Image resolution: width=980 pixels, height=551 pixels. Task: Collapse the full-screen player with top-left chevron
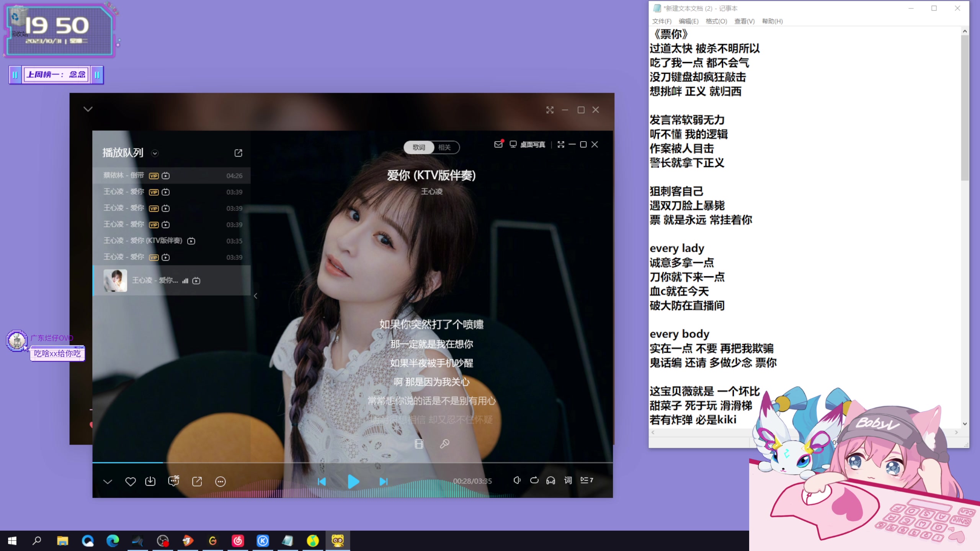coord(88,109)
